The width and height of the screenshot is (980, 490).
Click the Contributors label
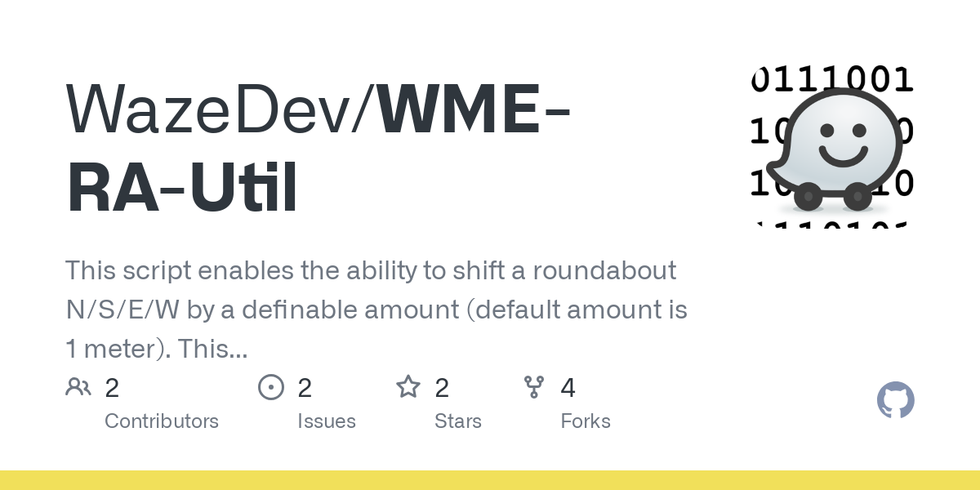coord(162,421)
